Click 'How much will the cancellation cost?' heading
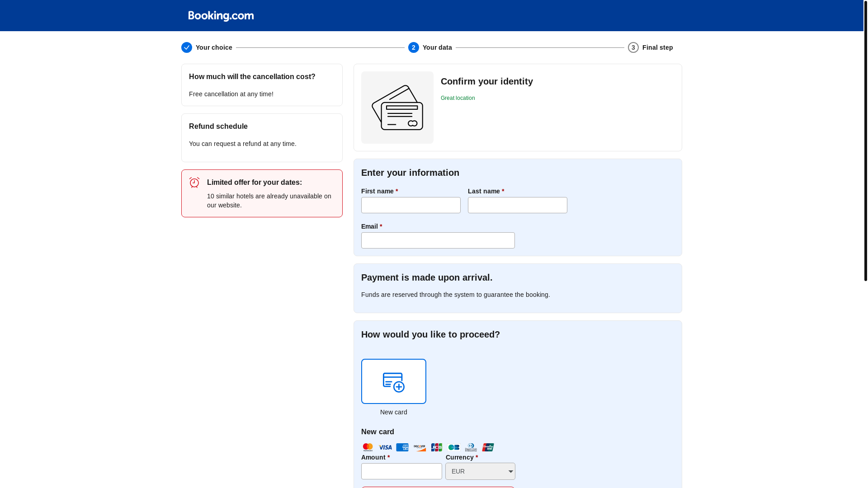Image resolution: width=868 pixels, height=488 pixels. [x=252, y=77]
